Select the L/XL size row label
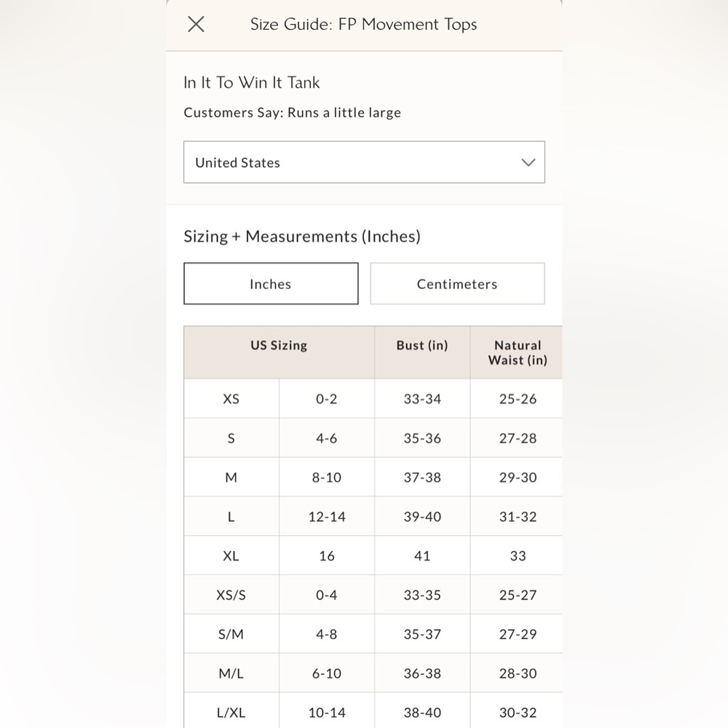The image size is (728, 728). tap(231, 713)
